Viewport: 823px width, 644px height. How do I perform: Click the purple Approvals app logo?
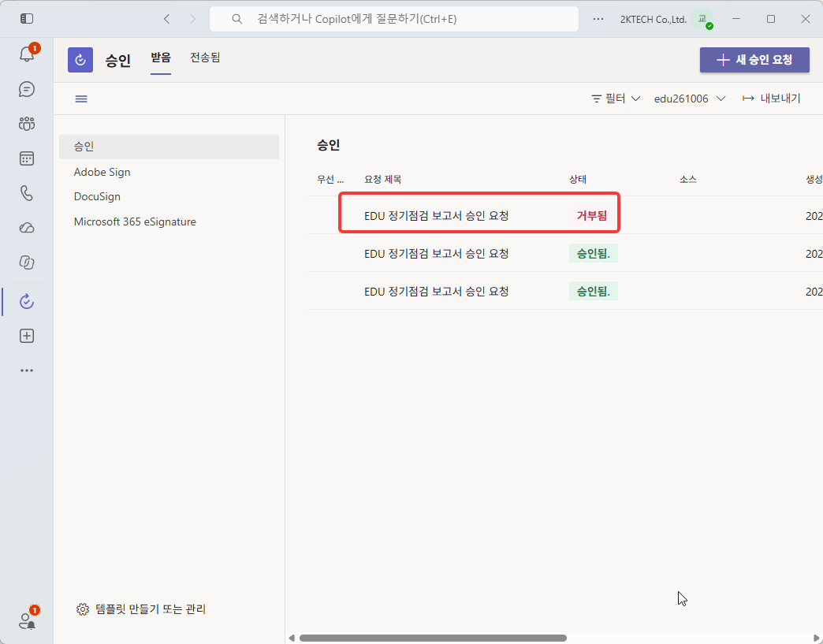point(80,60)
